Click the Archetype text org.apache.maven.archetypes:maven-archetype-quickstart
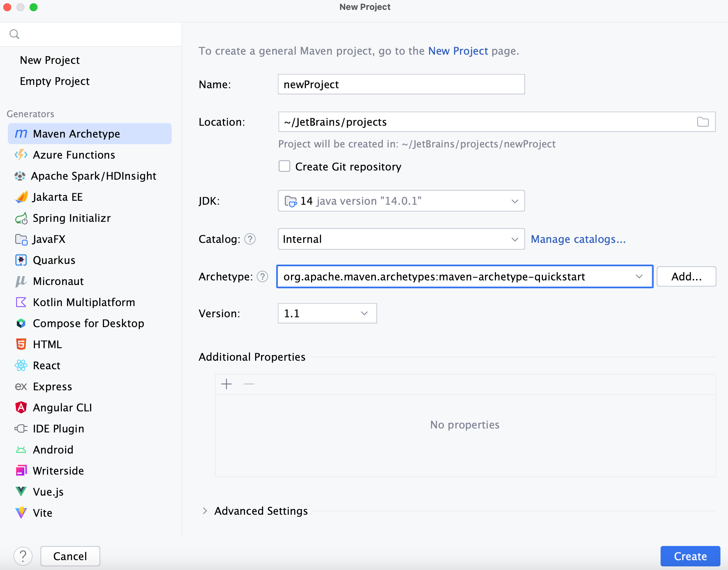This screenshot has height=570, width=728. click(x=434, y=277)
